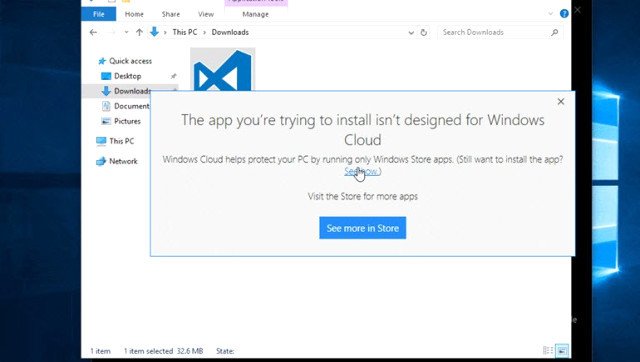The height and width of the screenshot is (362, 640).
Task: Click the search magnifier icon
Action: point(554,32)
